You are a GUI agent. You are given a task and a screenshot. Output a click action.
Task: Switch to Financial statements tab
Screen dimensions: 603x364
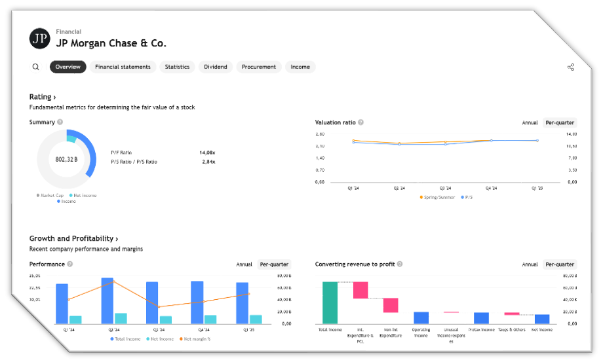pyautogui.click(x=123, y=67)
